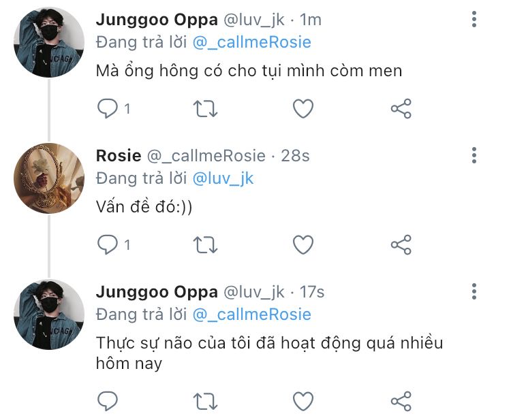Share the tweet posted 1m ago
The height and width of the screenshot is (420, 511).
tap(401, 108)
